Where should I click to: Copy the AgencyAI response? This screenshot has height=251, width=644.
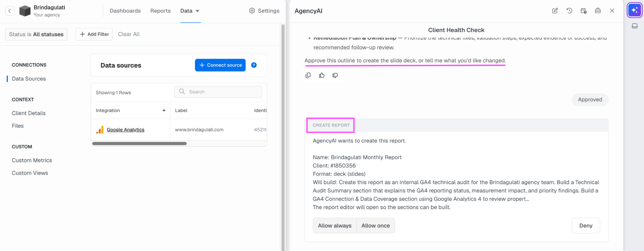pos(308,75)
